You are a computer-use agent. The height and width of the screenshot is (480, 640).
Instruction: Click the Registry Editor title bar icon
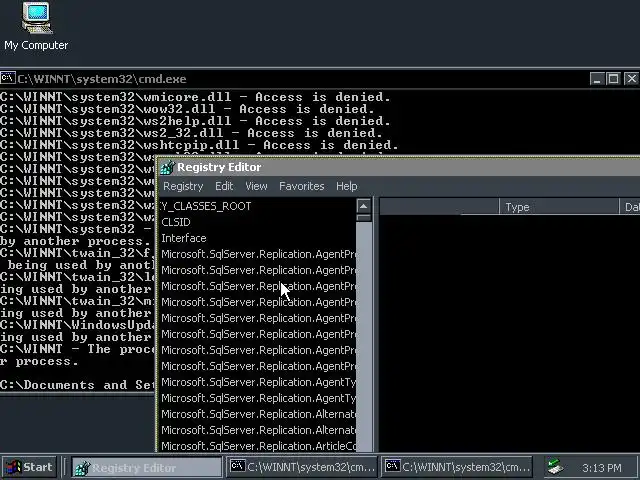tap(167, 167)
